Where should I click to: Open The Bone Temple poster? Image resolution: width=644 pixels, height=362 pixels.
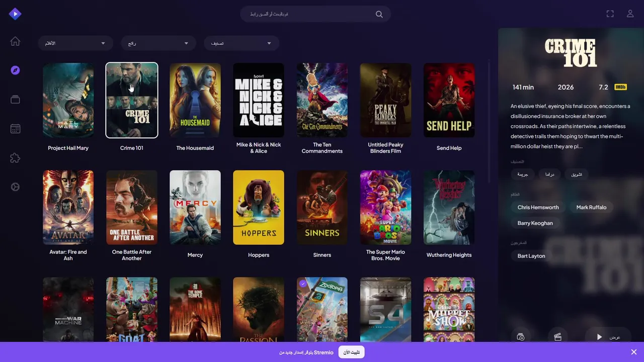point(195,310)
